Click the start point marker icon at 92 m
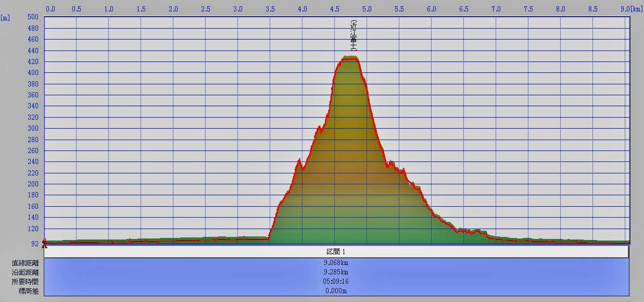The width and height of the screenshot is (644, 302). [44, 243]
